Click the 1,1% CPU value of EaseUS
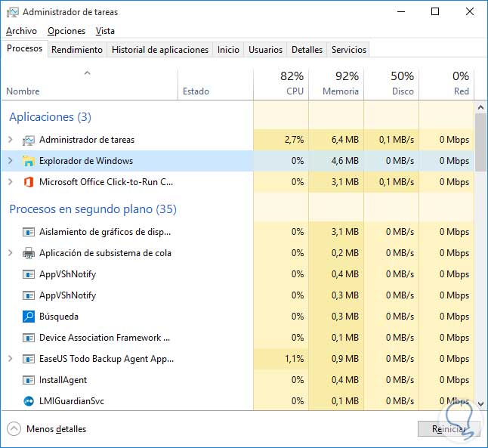Image resolution: width=488 pixels, height=448 pixels. coord(294,359)
